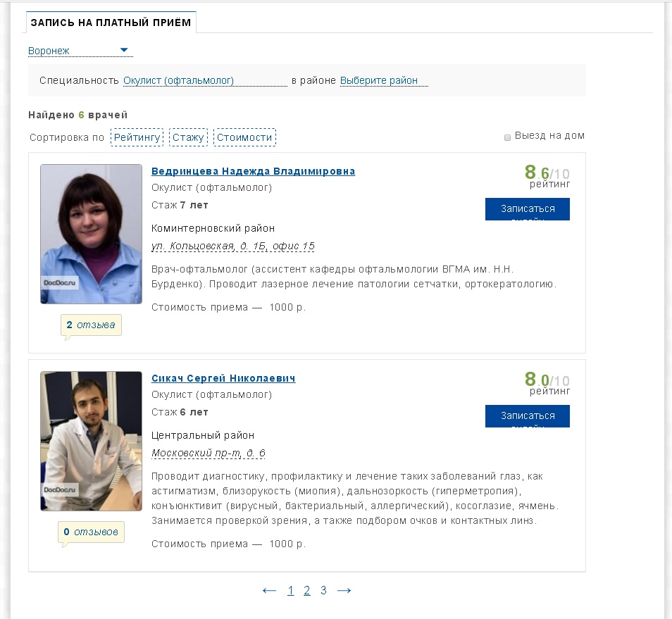Sort doctors by Рейтингу

pyautogui.click(x=137, y=137)
